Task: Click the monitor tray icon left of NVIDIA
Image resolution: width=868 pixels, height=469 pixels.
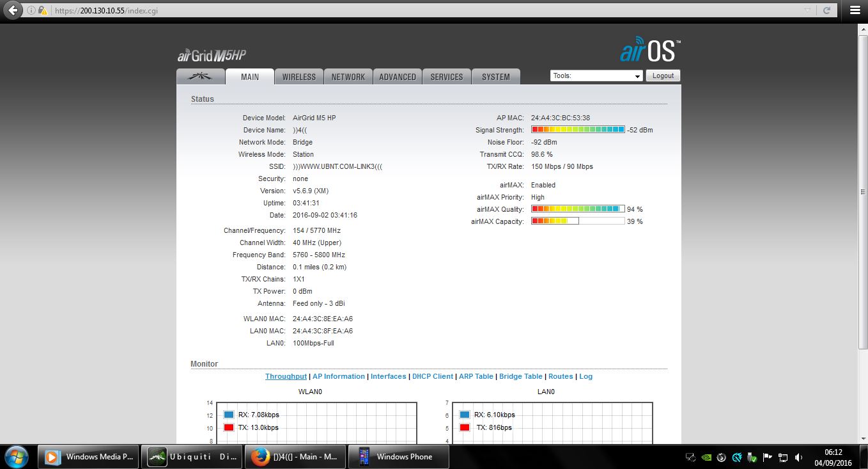Action: point(690,457)
